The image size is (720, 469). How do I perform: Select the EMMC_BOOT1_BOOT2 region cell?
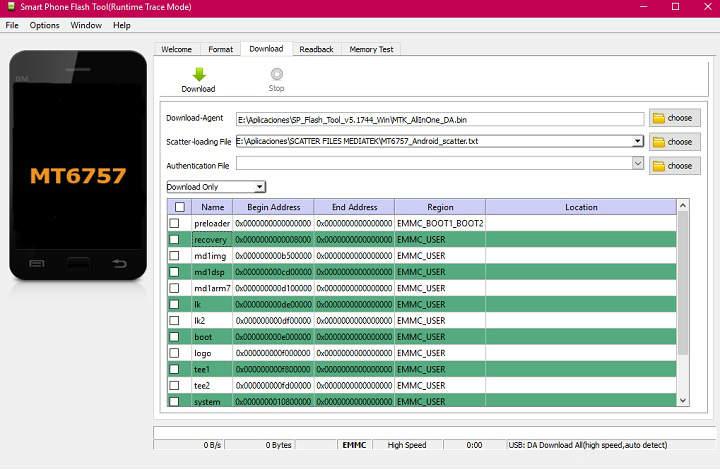(440, 223)
